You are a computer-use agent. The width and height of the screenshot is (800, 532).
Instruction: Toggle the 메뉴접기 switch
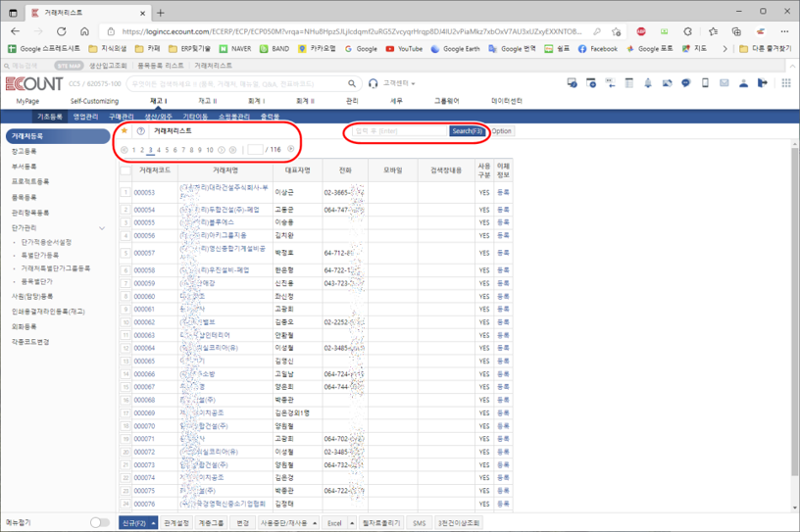(100, 522)
